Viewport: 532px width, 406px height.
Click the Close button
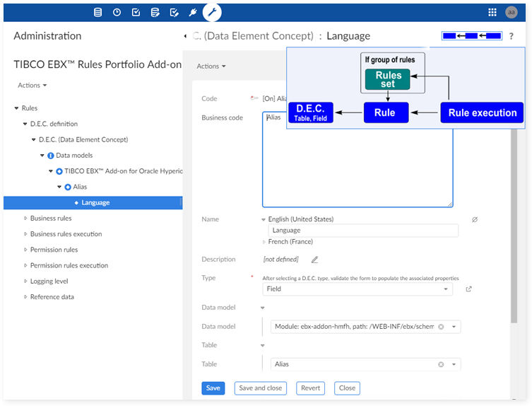click(347, 388)
